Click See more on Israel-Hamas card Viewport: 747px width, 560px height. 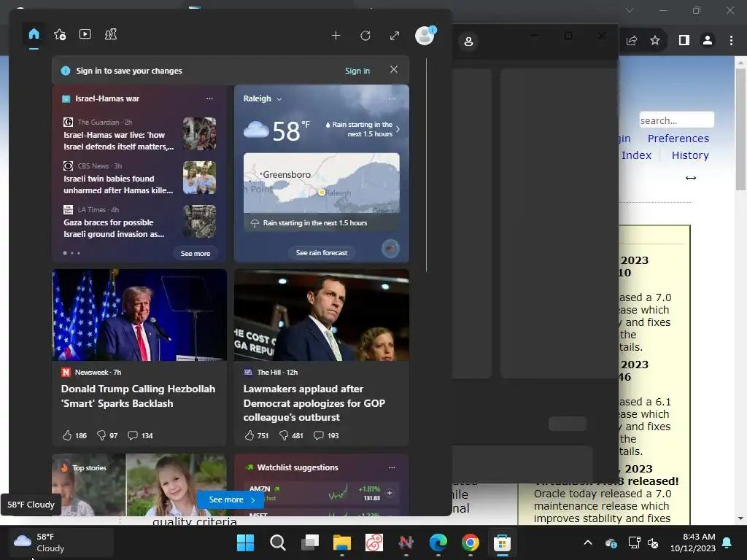click(196, 253)
